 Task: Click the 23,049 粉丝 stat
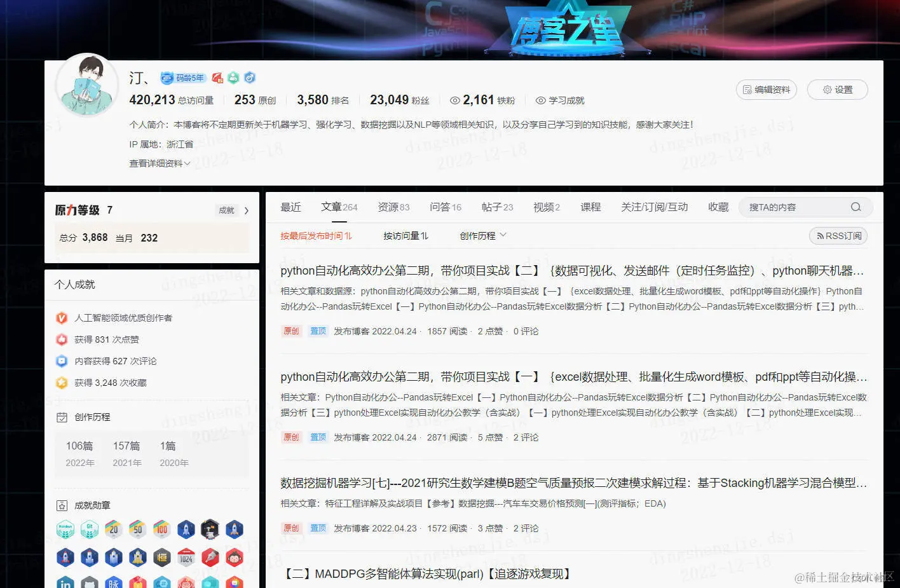[x=400, y=100]
